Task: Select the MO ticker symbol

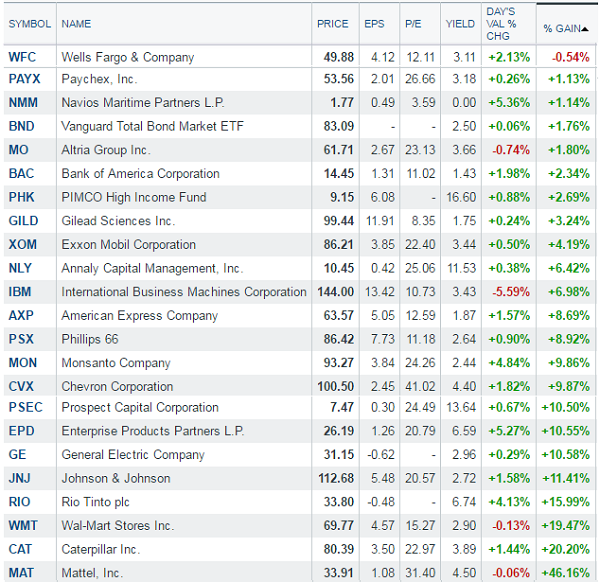Action: coord(18,150)
